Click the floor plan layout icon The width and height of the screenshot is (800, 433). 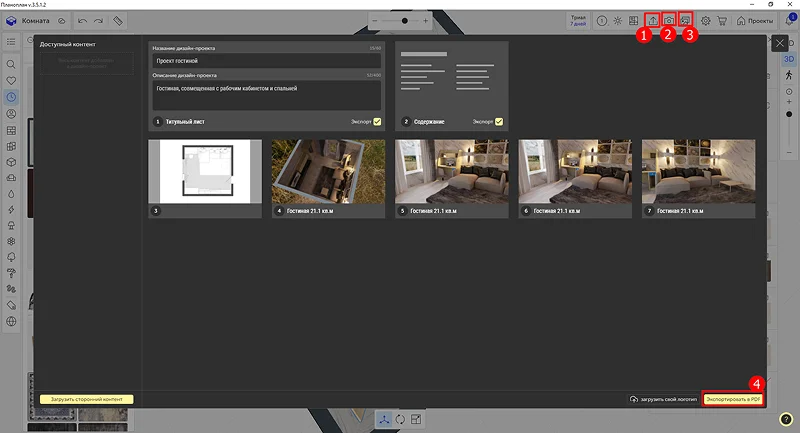(633, 21)
